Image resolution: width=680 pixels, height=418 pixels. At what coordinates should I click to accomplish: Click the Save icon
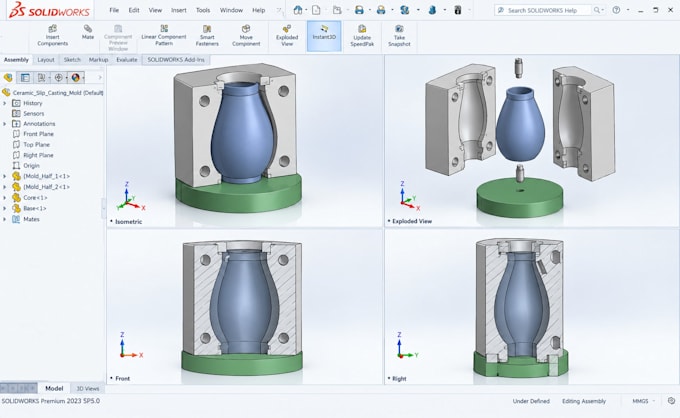359,10
